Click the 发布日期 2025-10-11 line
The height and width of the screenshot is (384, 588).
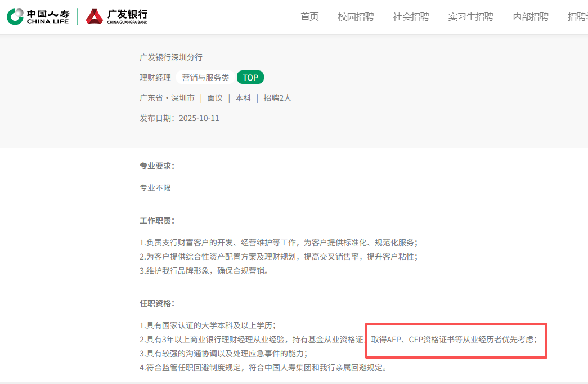(179, 118)
